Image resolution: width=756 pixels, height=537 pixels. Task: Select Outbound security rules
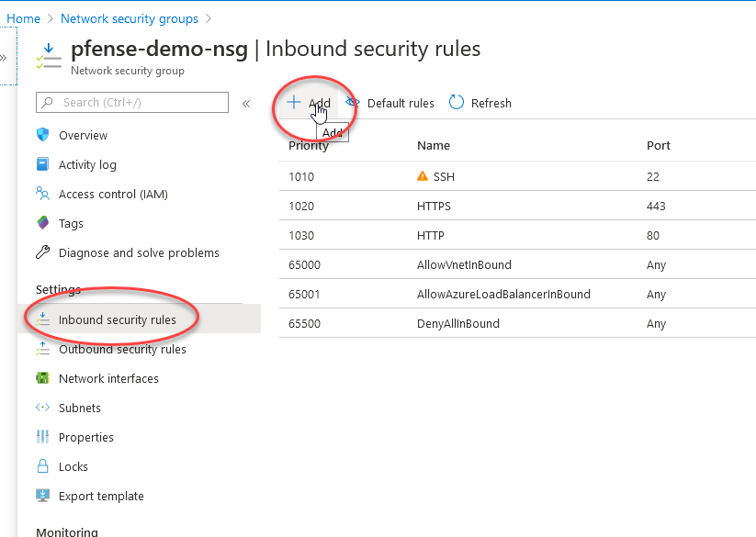122,349
